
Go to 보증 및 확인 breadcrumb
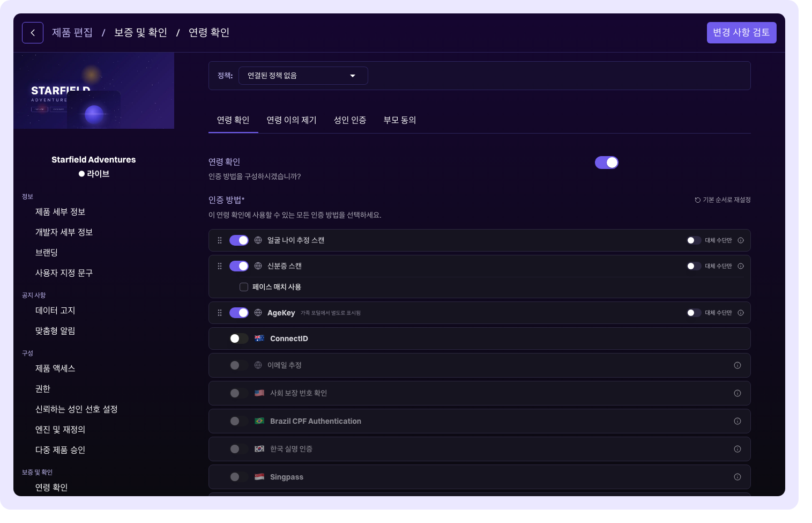(140, 33)
